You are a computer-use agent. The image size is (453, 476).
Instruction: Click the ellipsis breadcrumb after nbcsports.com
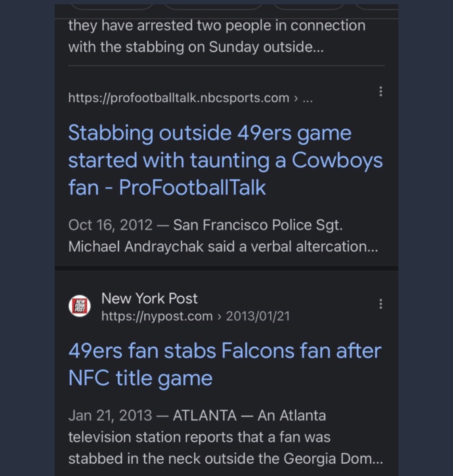tap(308, 98)
